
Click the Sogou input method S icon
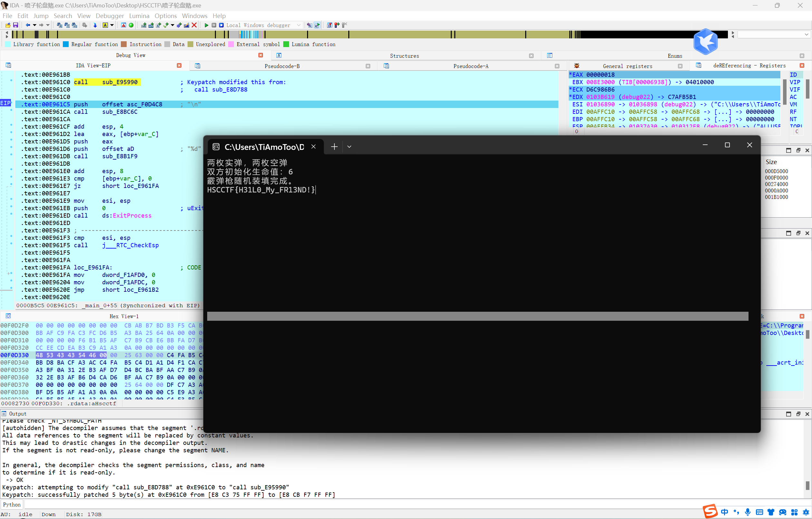[711, 512]
